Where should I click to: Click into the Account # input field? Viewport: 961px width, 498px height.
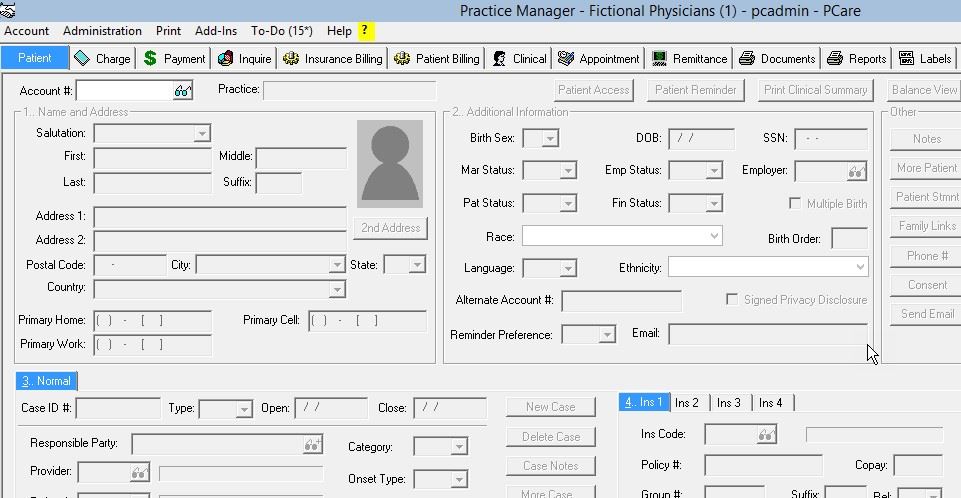[x=123, y=91]
